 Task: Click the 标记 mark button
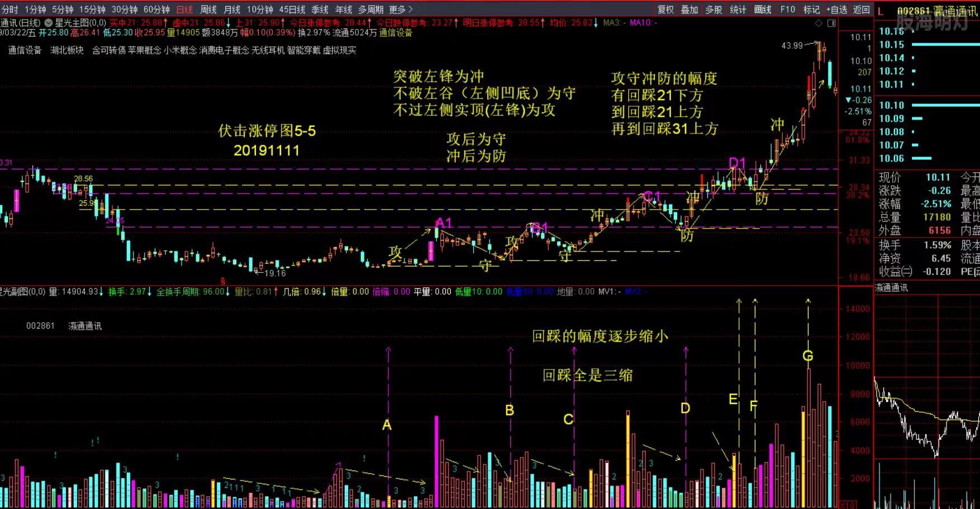pyautogui.click(x=811, y=9)
